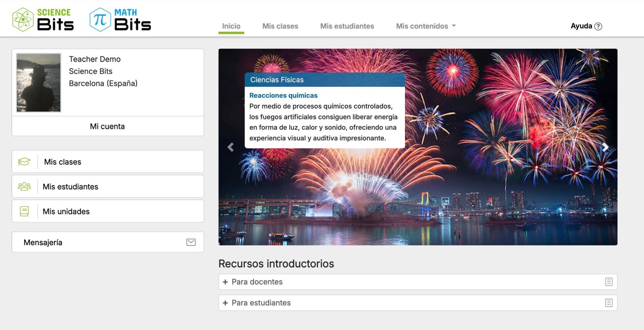Open the Mis estudiantes navigation item
Image resolution: width=644 pixels, height=330 pixels.
[x=347, y=26]
